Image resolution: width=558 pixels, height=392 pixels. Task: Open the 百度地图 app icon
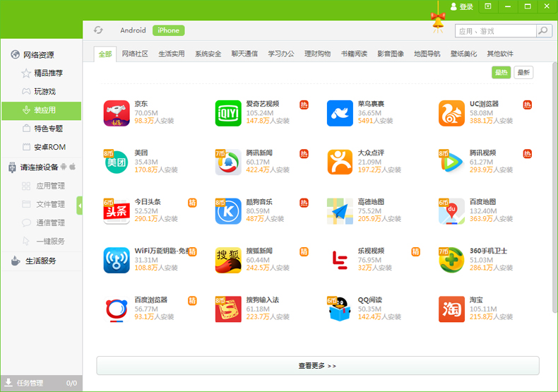[451, 211]
